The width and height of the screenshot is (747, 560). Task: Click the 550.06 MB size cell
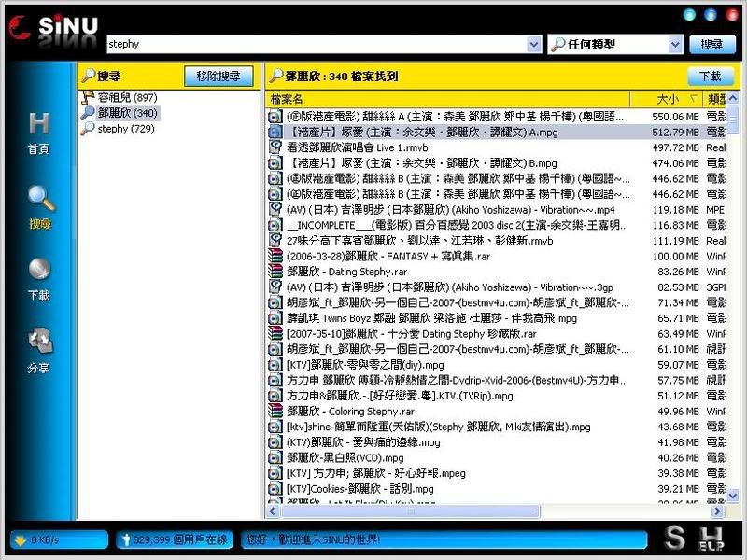pyautogui.click(x=675, y=117)
